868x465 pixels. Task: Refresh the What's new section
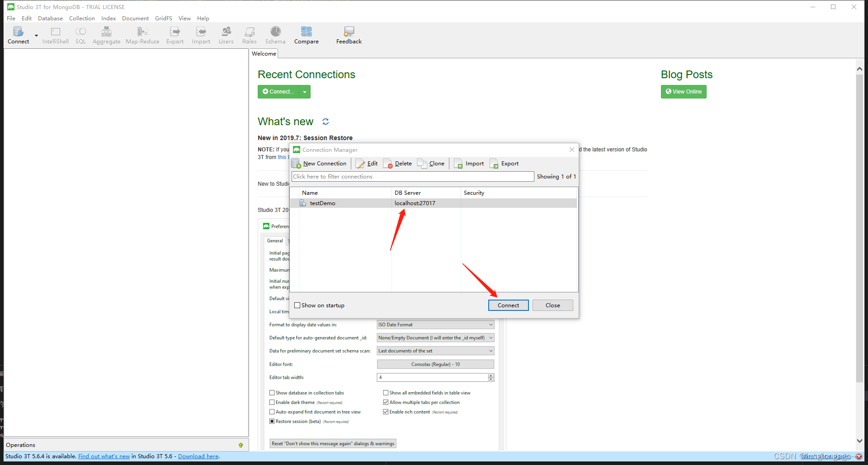tap(325, 122)
